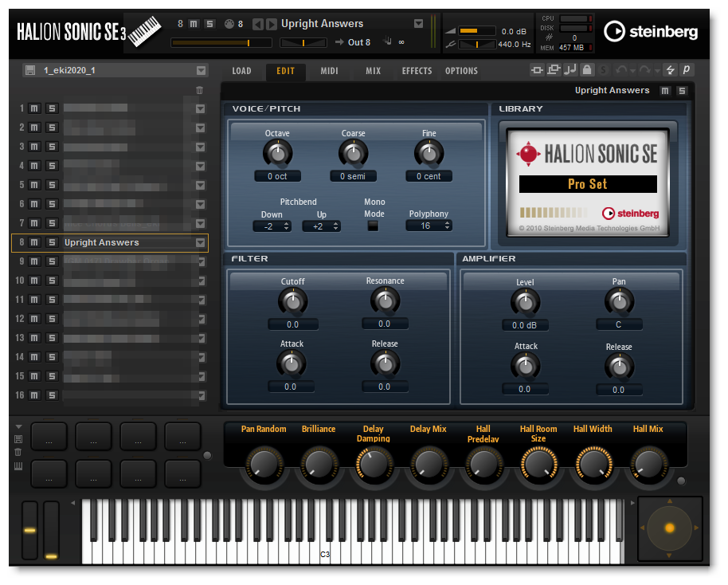Image resolution: width=728 pixels, height=585 pixels.
Task: Click the multi program save disk icon
Action: tap(30, 70)
